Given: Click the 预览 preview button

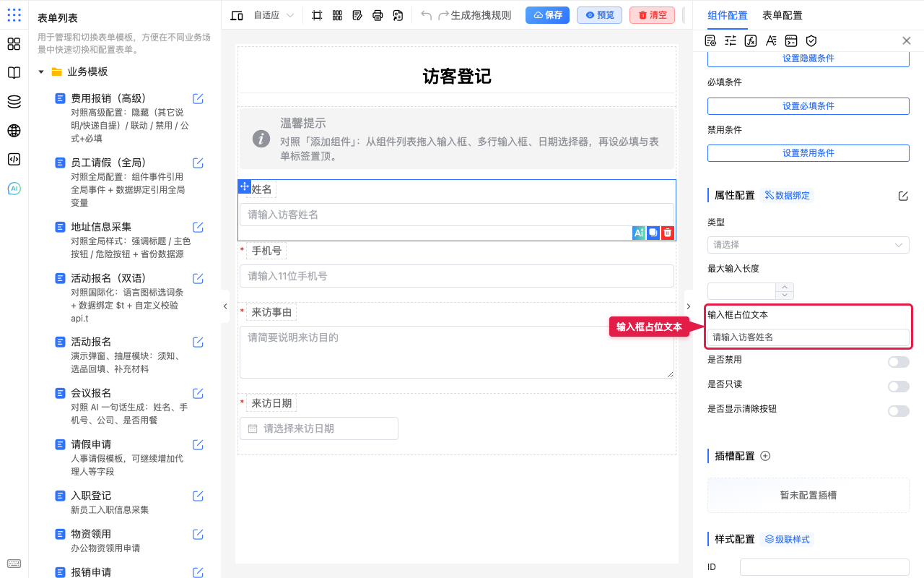Looking at the screenshot, I should coord(599,15).
